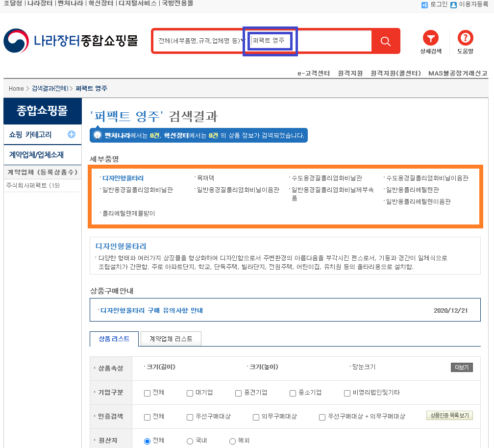
Task: Switch to 계약업체 리스트 tab
Action: (x=171, y=339)
